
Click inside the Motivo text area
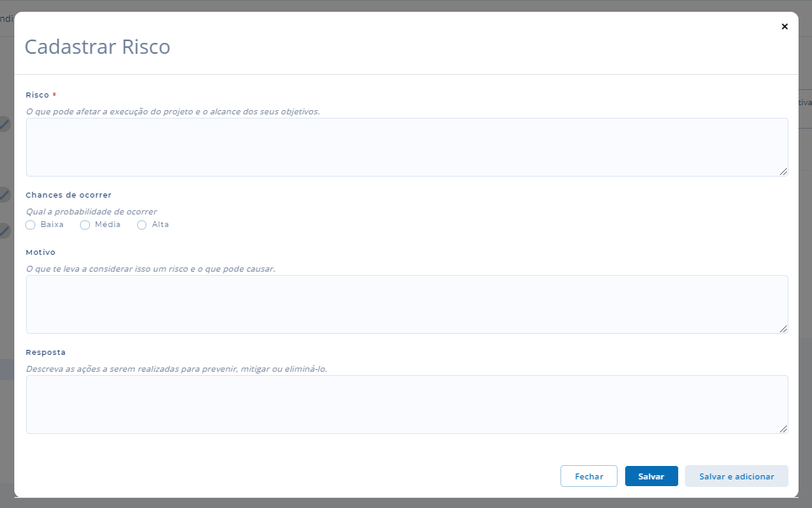(406, 304)
